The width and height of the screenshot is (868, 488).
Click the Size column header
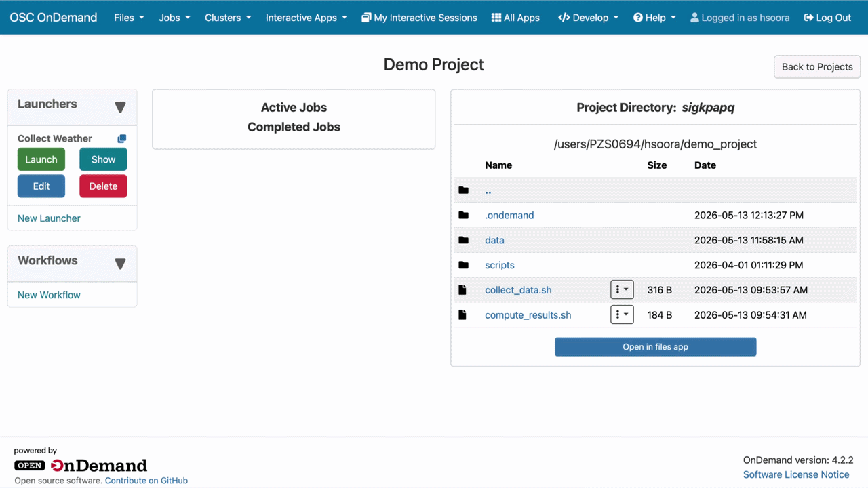click(657, 165)
